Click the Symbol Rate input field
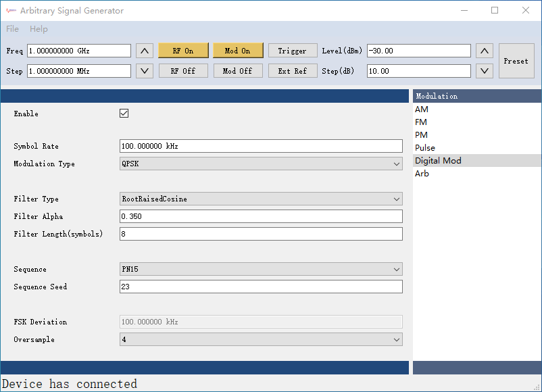 coord(261,146)
